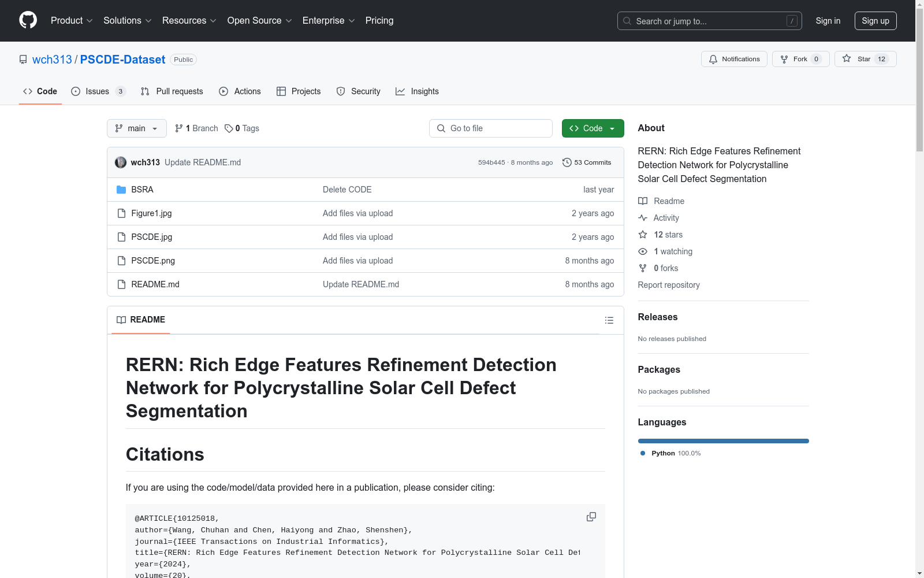The width and height of the screenshot is (924, 578).
Task: Open the README.md file
Action: pos(155,284)
